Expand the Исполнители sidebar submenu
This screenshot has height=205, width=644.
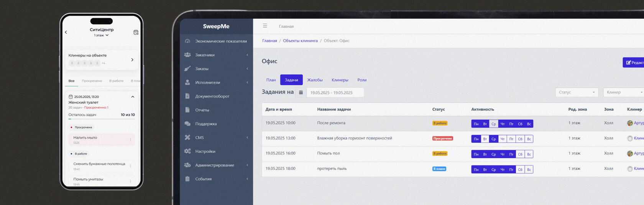pos(247,82)
